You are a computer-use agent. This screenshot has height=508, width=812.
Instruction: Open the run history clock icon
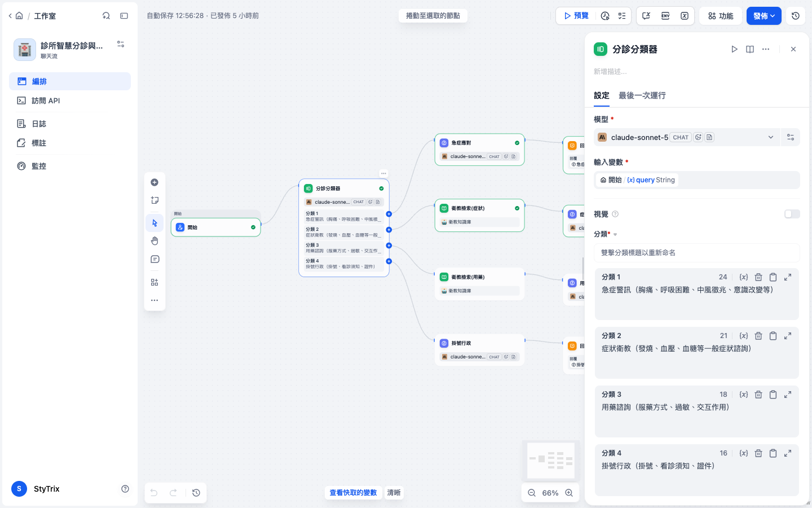coord(605,16)
